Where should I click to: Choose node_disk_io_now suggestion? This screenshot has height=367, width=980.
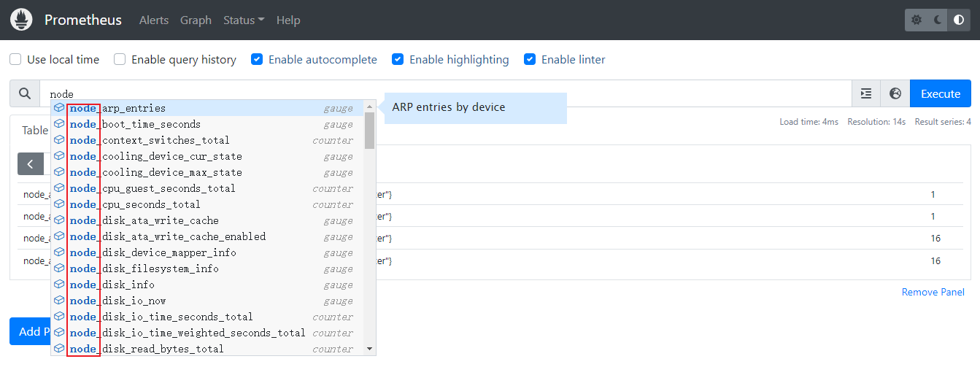point(207,301)
